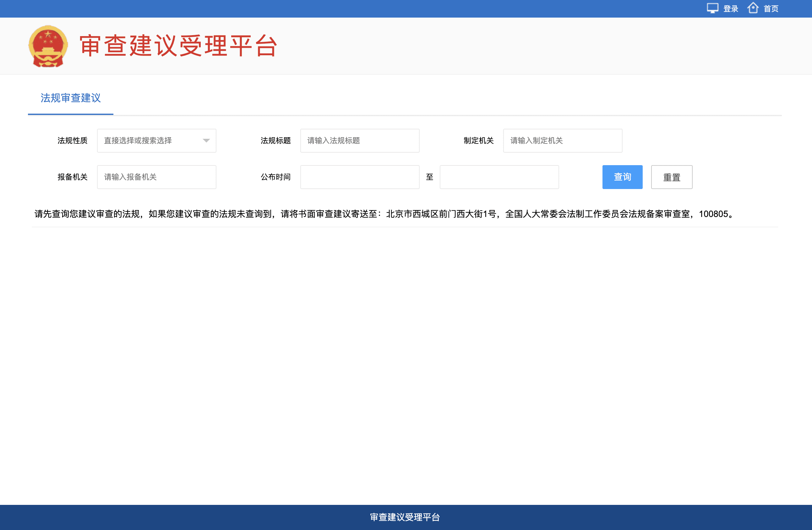Screen dimensions: 812x530
Task: Click the national emblem logo
Action: [x=48, y=46]
